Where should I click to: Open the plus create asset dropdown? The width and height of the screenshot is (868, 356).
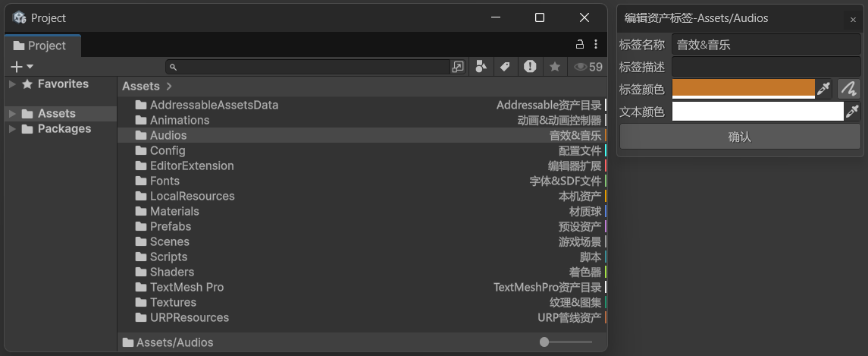click(21, 67)
